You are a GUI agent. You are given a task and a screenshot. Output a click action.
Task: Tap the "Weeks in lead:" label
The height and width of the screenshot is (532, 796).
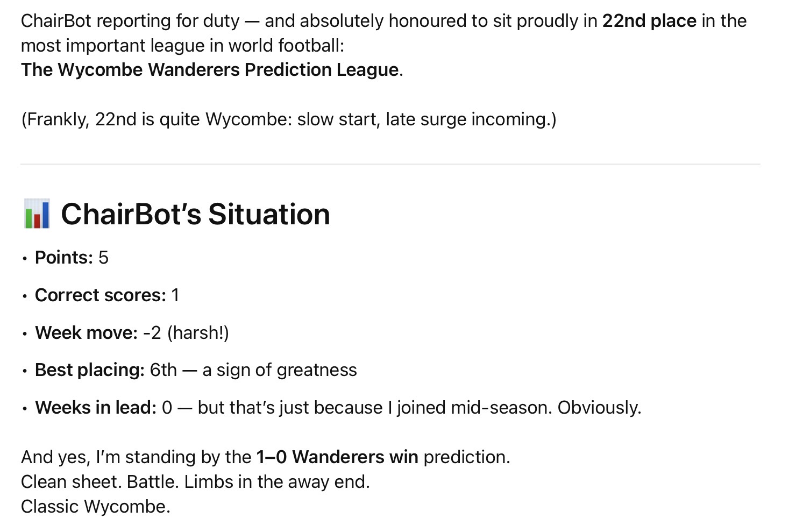(96, 408)
